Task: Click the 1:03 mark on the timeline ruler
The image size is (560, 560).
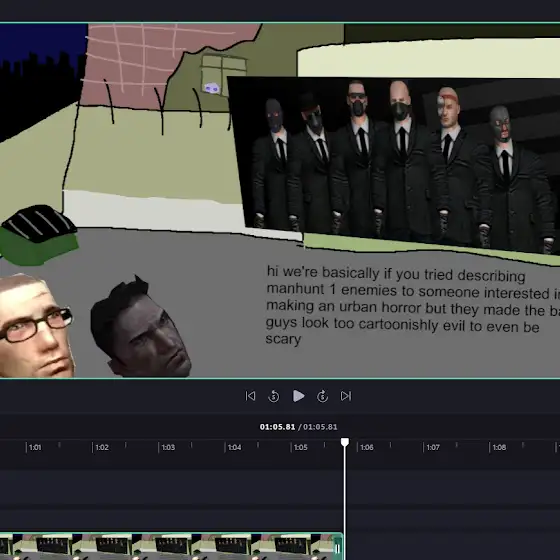Action: click(x=168, y=447)
